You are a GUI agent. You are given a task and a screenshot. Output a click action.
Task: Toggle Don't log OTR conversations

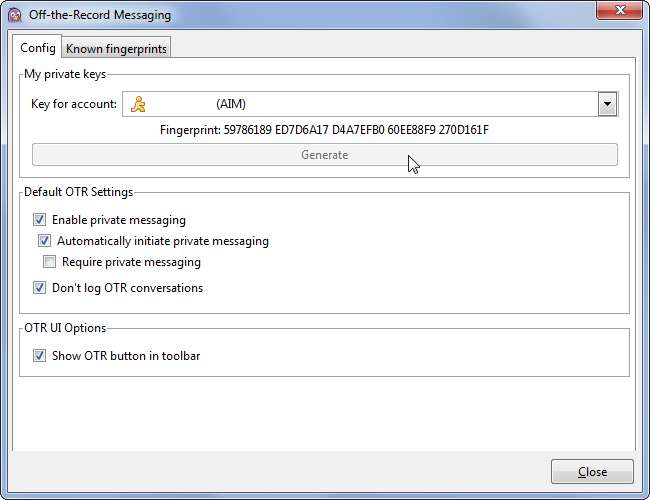click(40, 288)
